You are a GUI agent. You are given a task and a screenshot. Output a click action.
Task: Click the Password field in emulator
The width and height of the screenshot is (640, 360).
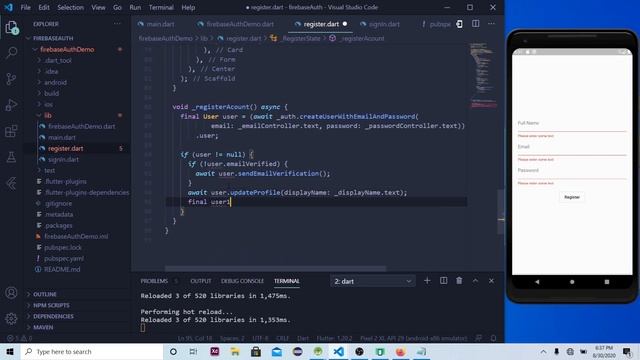tap(571, 171)
